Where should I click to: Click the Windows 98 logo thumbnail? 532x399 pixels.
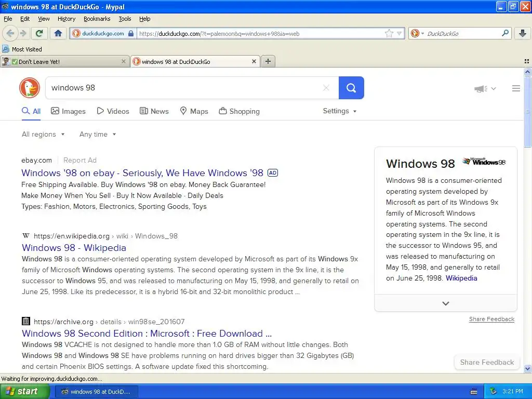484,162
